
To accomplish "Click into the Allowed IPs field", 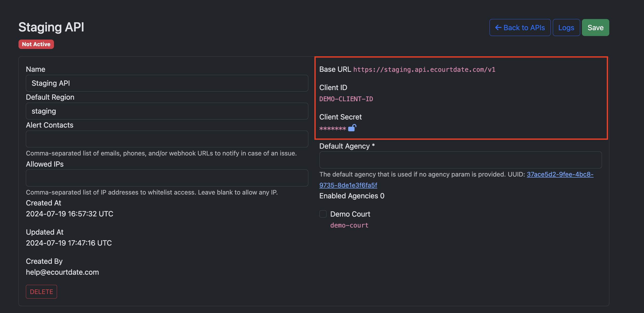I will coord(167,178).
